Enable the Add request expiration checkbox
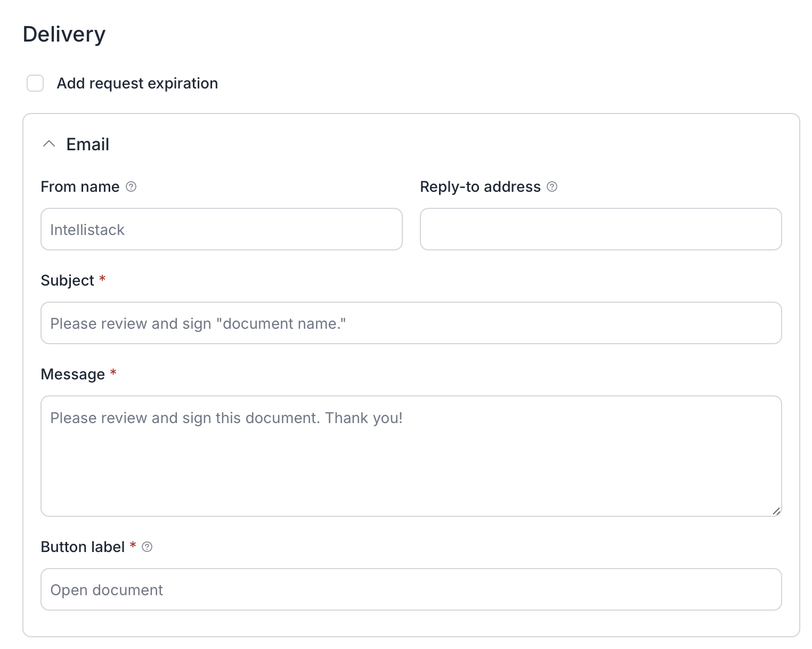The image size is (812, 649). click(35, 83)
